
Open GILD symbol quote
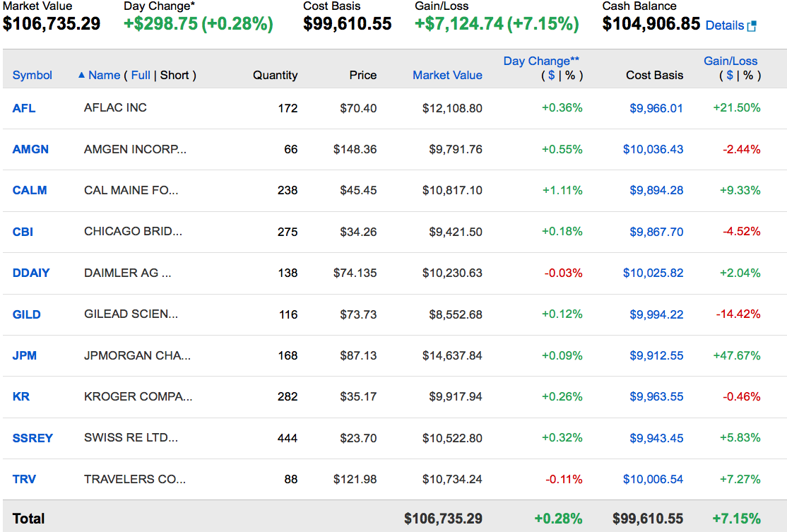(x=26, y=314)
